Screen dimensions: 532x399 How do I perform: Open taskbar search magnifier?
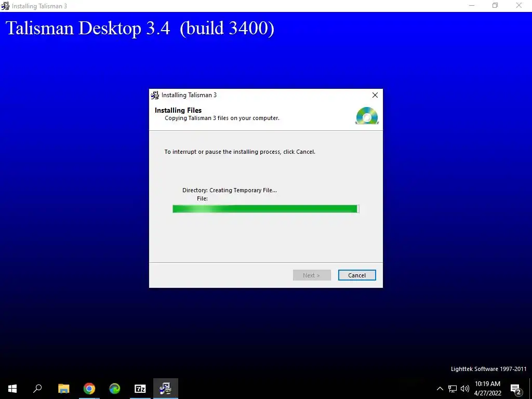37,389
